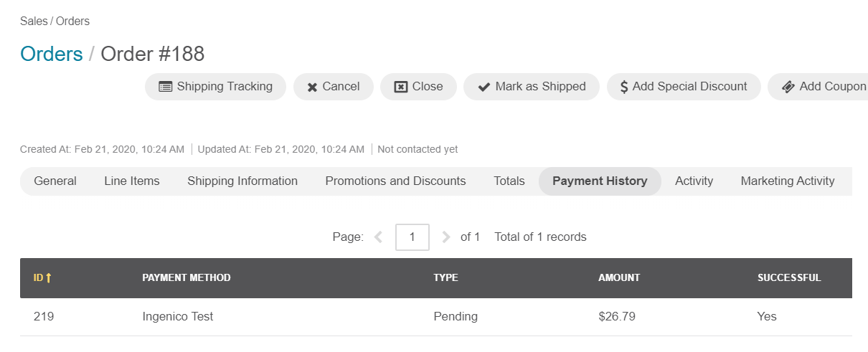This screenshot has width=868, height=352.
Task: Go to next page arrow
Action: (446, 237)
